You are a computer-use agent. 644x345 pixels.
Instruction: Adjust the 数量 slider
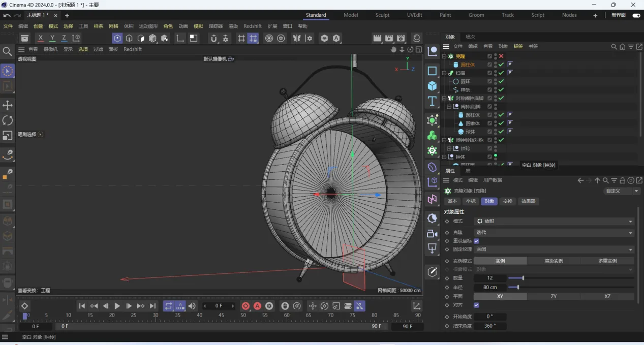pos(523,278)
